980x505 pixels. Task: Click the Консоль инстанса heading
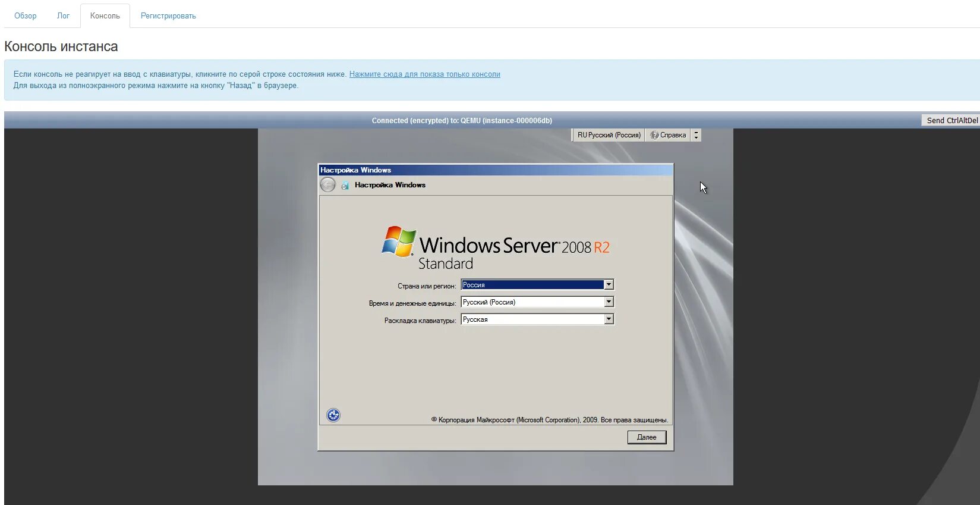[x=61, y=46]
